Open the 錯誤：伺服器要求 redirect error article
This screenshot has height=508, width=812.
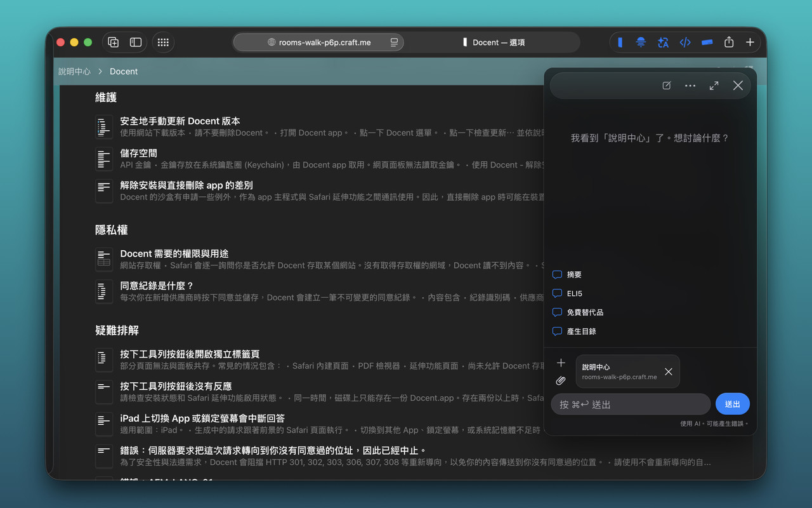273,450
